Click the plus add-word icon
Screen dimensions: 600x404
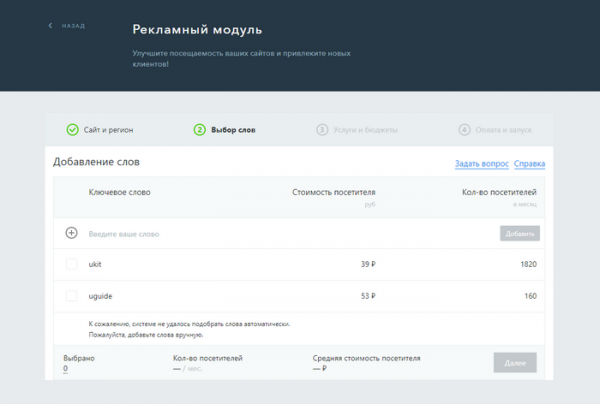72,233
